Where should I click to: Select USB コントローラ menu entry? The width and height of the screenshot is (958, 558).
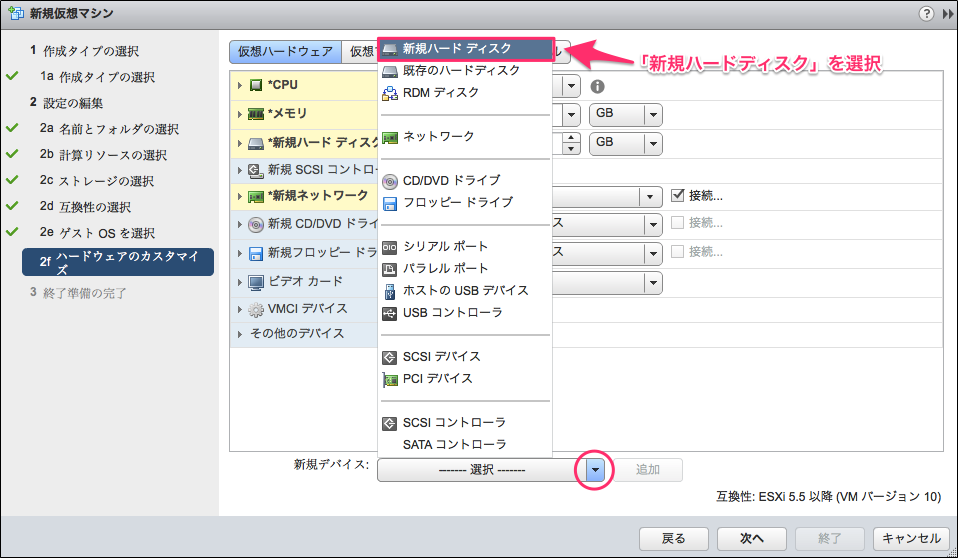click(x=465, y=312)
